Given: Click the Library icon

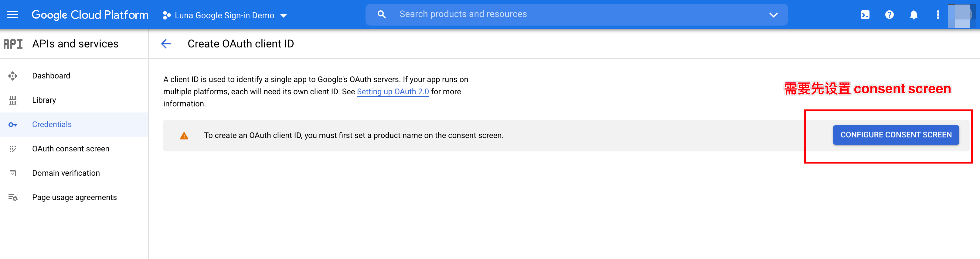Looking at the screenshot, I should click(x=13, y=100).
